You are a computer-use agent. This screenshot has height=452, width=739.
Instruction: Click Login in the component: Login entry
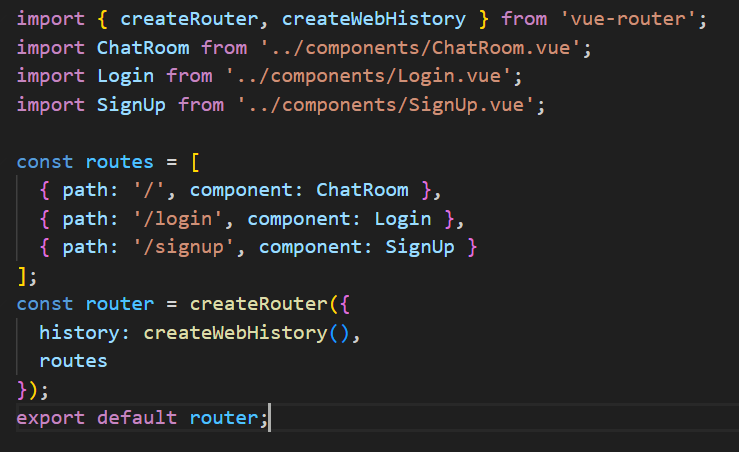(402, 219)
